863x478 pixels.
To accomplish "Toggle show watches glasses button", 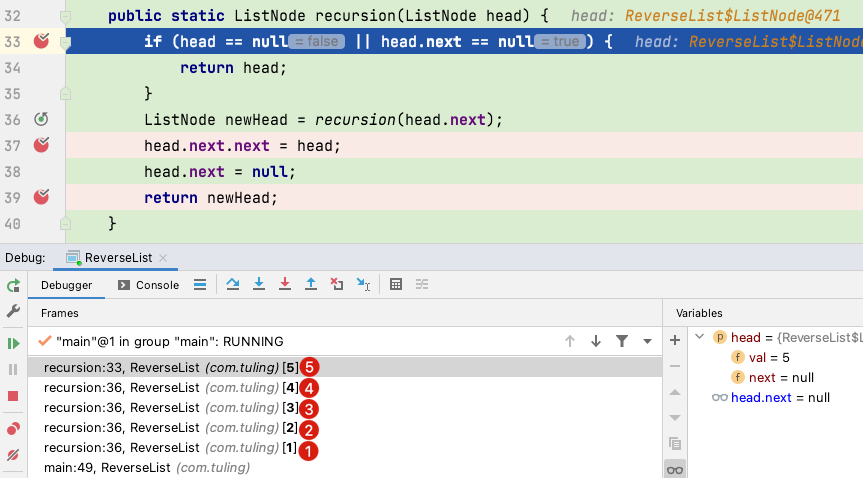I will pos(675,470).
